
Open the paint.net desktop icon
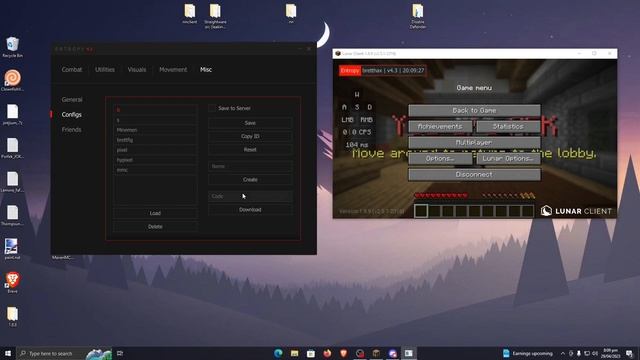11,249
